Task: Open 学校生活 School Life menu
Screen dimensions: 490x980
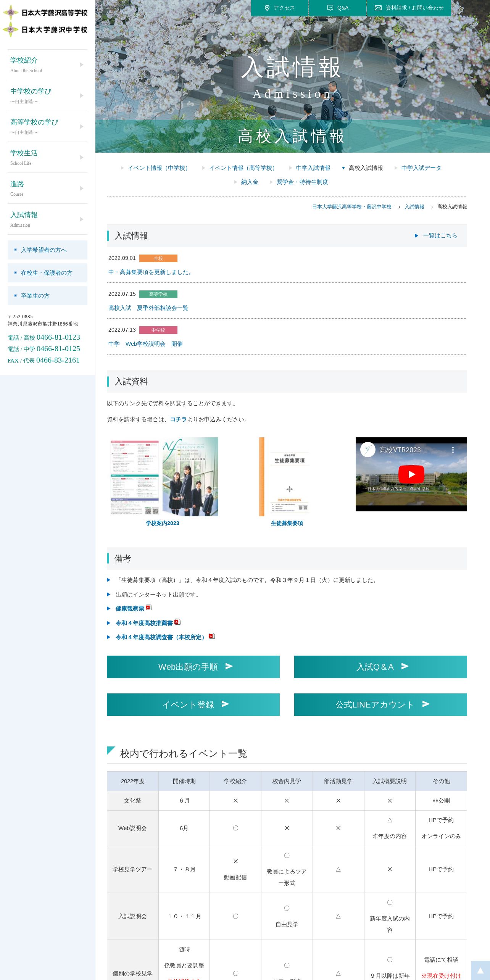Action: tap(47, 157)
